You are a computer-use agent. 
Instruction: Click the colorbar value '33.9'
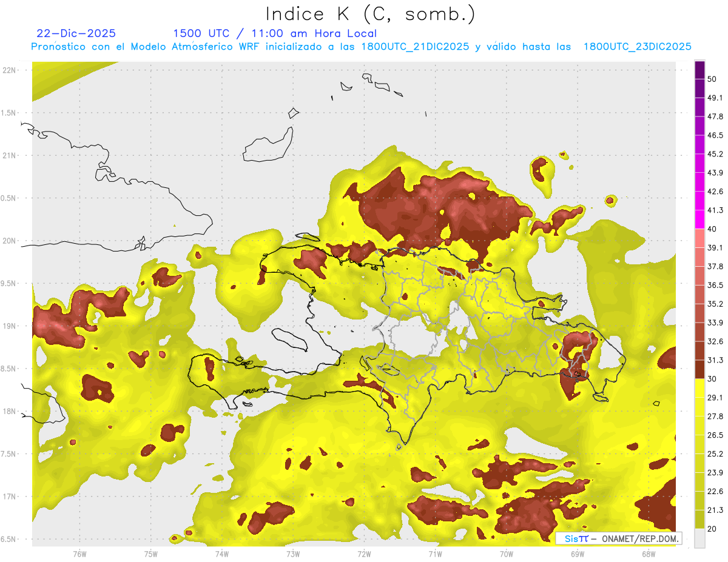pos(715,323)
